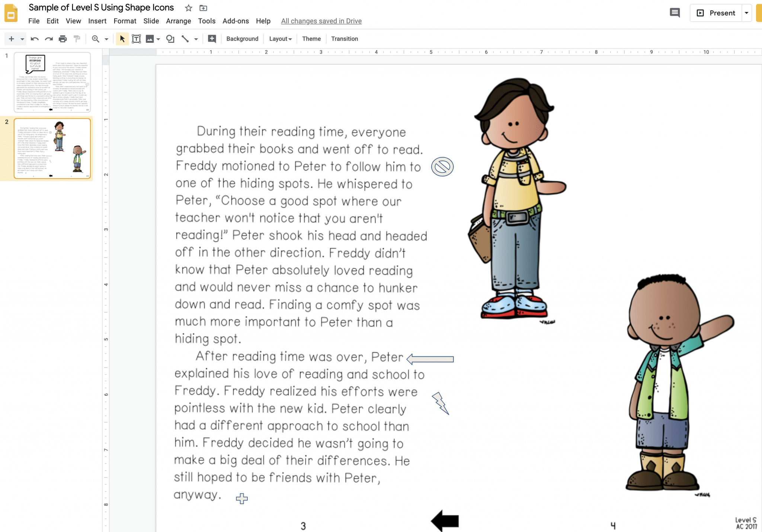
Task: Click the Print icon
Action: click(x=63, y=38)
